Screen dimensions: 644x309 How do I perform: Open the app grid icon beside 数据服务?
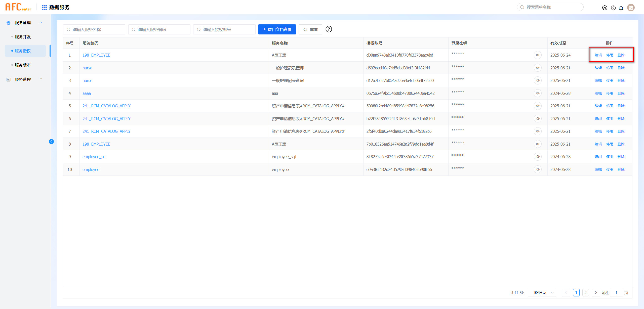point(45,8)
